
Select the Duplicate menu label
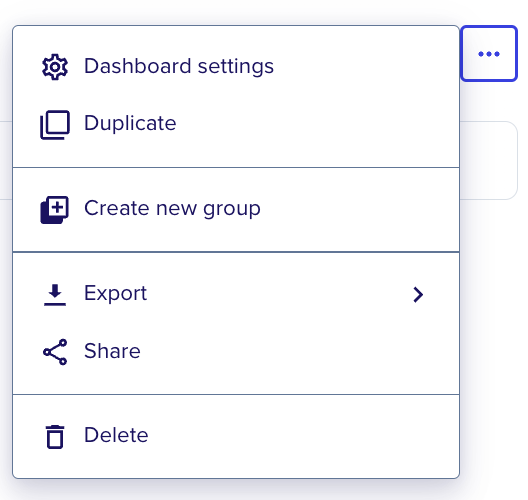tap(130, 123)
